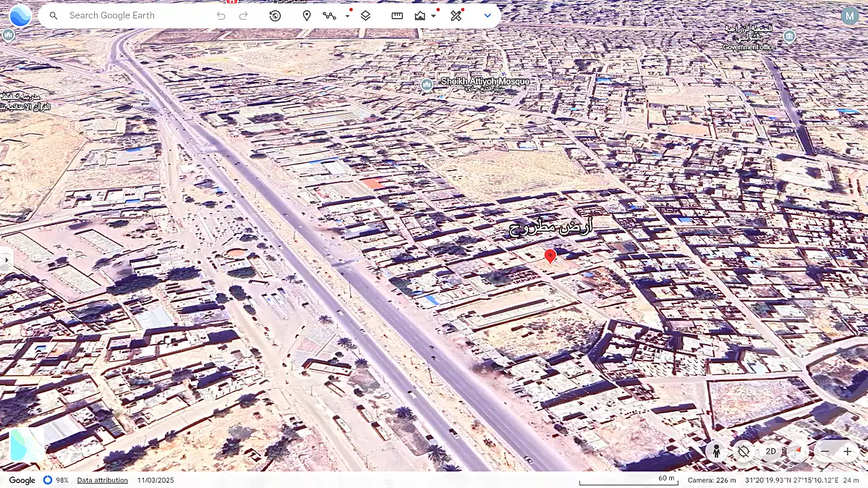
Task: Click the 98% loading indicator
Action: coord(56,480)
